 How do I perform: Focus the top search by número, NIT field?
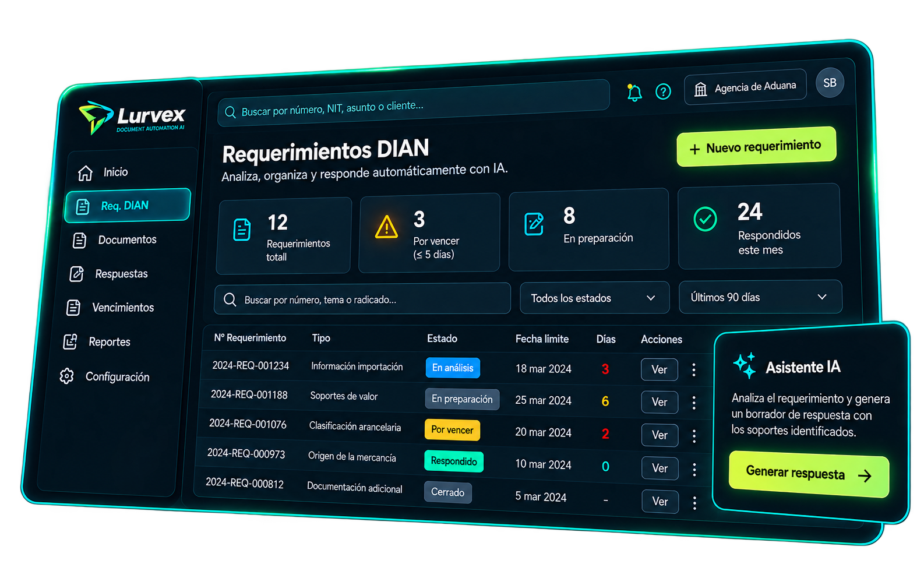[x=414, y=104]
